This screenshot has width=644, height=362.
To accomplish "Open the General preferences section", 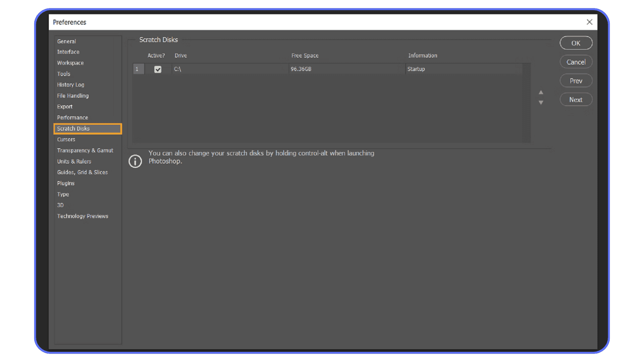I will pyautogui.click(x=66, y=41).
